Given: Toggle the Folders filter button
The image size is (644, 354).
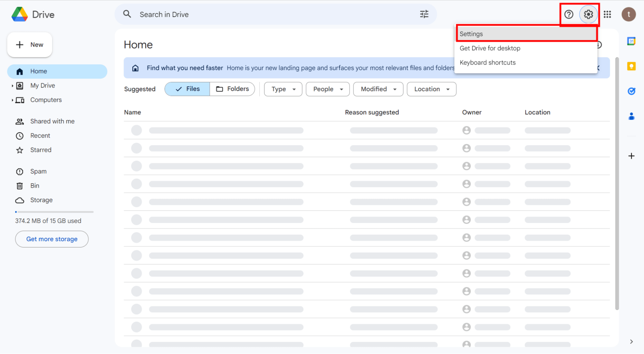Looking at the screenshot, I should pyautogui.click(x=232, y=89).
